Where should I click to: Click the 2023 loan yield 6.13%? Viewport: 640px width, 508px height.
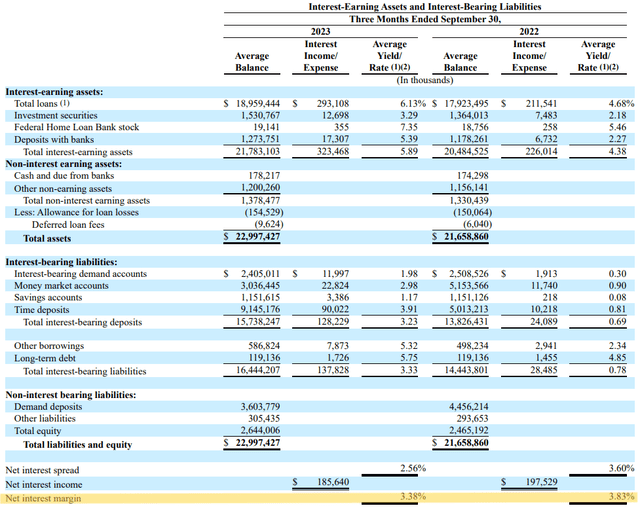(x=413, y=104)
